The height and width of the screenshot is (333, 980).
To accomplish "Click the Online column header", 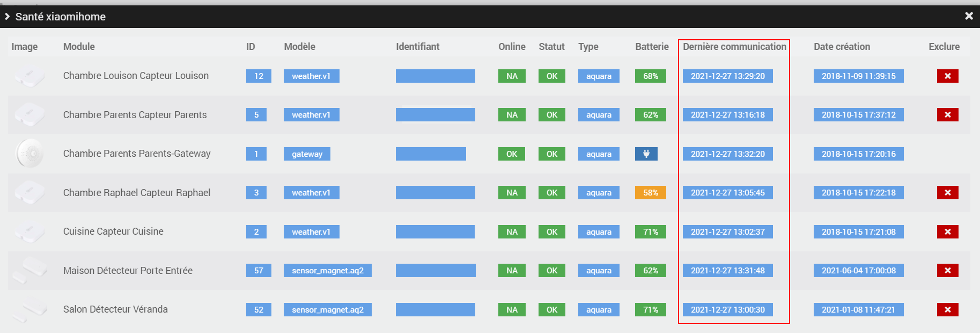I will point(512,47).
